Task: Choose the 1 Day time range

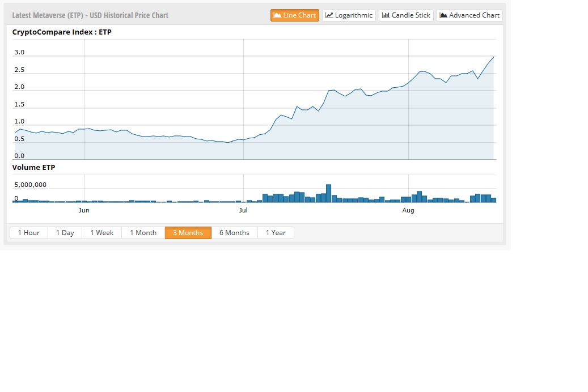Action: [65, 233]
